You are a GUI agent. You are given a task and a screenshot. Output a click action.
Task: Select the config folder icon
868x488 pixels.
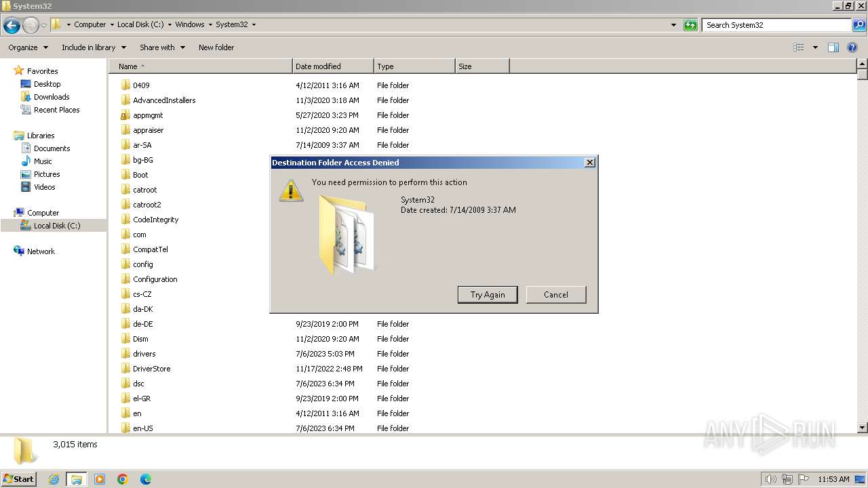(x=125, y=264)
